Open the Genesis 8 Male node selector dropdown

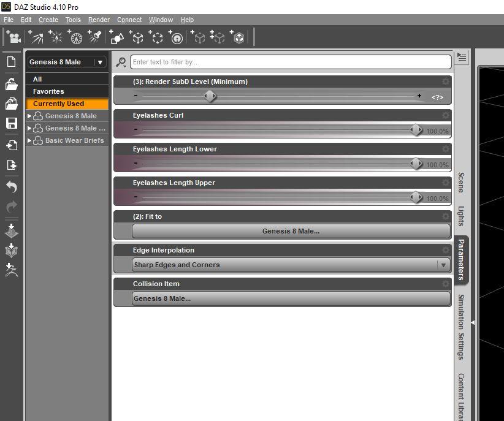[x=67, y=62]
